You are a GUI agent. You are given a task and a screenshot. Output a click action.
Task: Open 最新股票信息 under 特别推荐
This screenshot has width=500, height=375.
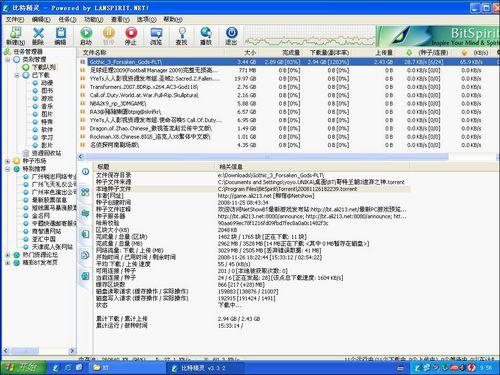tap(49, 200)
